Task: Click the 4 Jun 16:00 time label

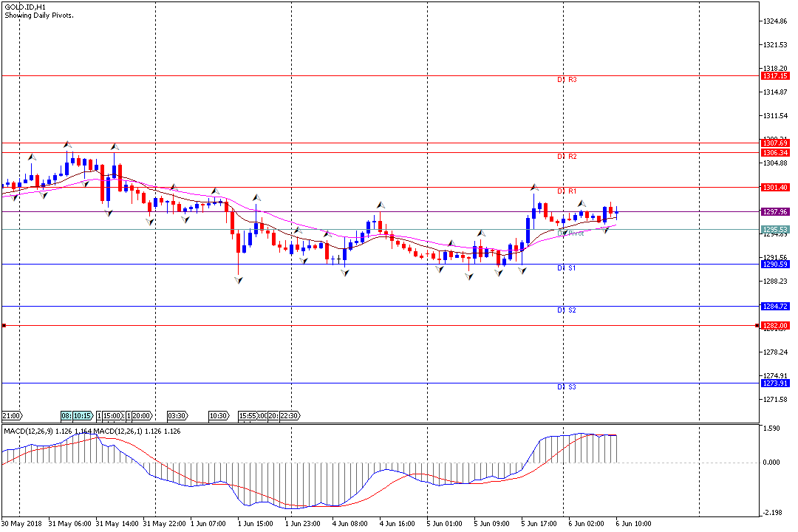Action: pyautogui.click(x=398, y=524)
